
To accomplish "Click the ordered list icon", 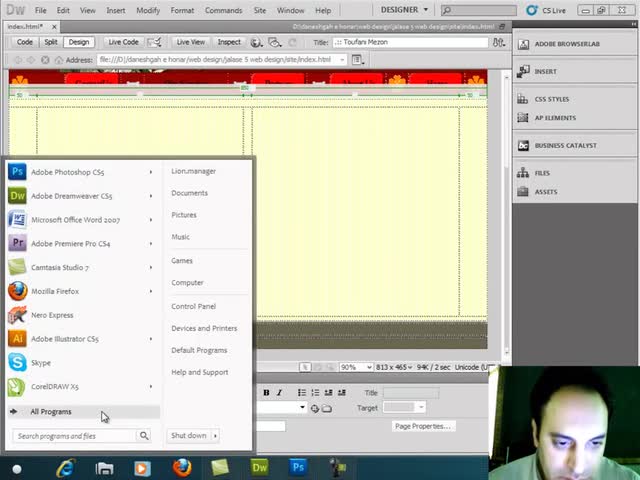I will pos(315,393).
